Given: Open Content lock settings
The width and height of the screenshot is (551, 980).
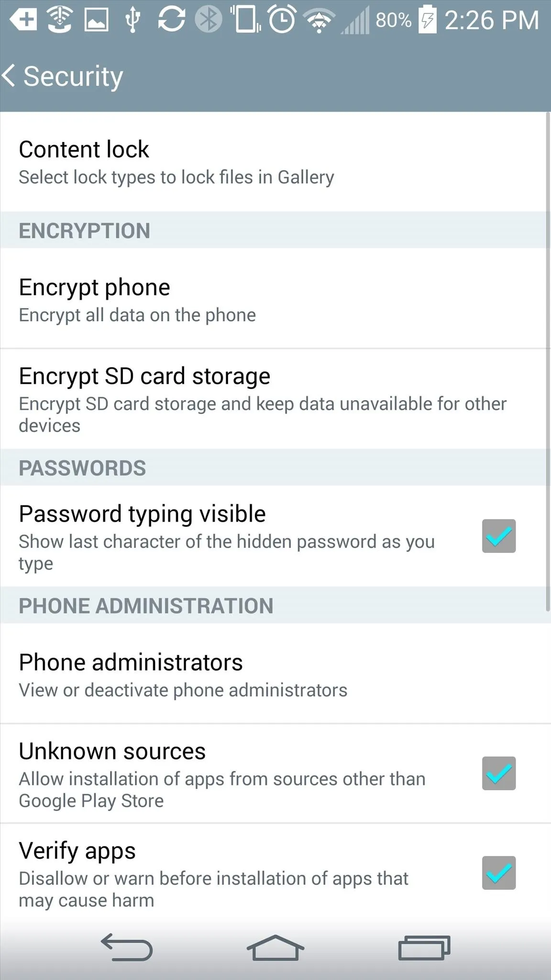Looking at the screenshot, I should 273,162.
